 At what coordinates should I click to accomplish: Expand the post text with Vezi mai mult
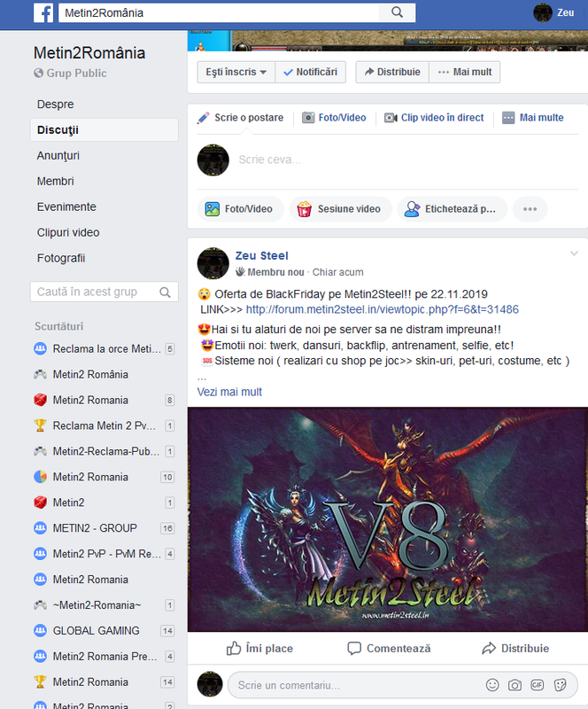tap(229, 392)
